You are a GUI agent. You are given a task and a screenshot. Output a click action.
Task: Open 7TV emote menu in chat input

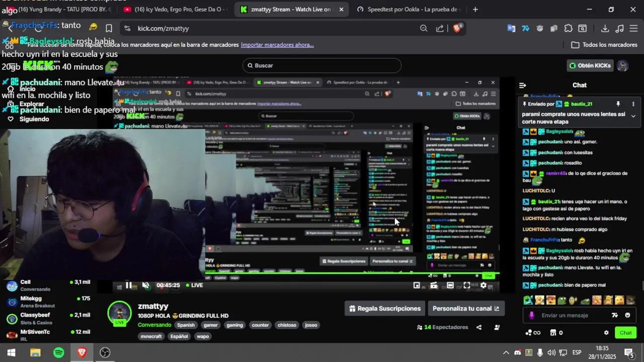tap(614, 315)
